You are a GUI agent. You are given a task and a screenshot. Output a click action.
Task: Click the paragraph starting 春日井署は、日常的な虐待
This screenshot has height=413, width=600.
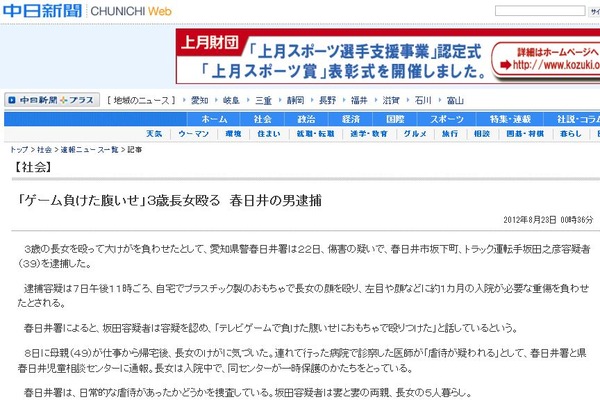[x=248, y=393]
